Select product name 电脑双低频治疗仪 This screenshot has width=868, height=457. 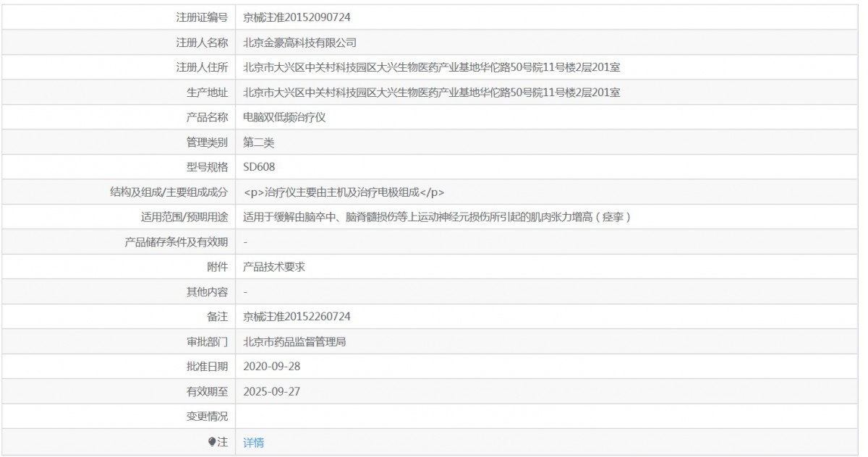(x=285, y=117)
